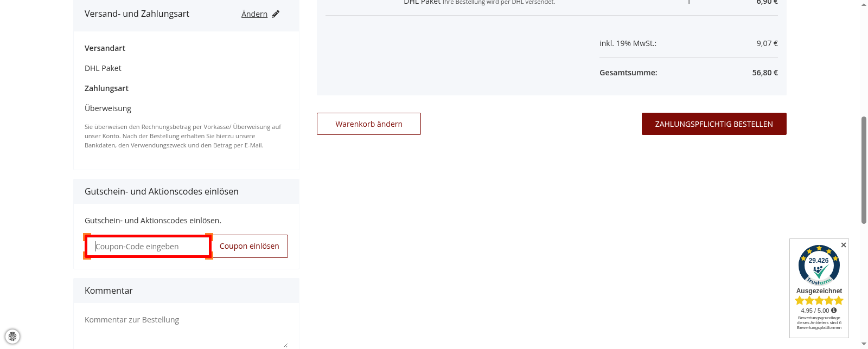Click the fingerprint icon in the bottom-left corner
The width and height of the screenshot is (868, 349).
coord(12,337)
